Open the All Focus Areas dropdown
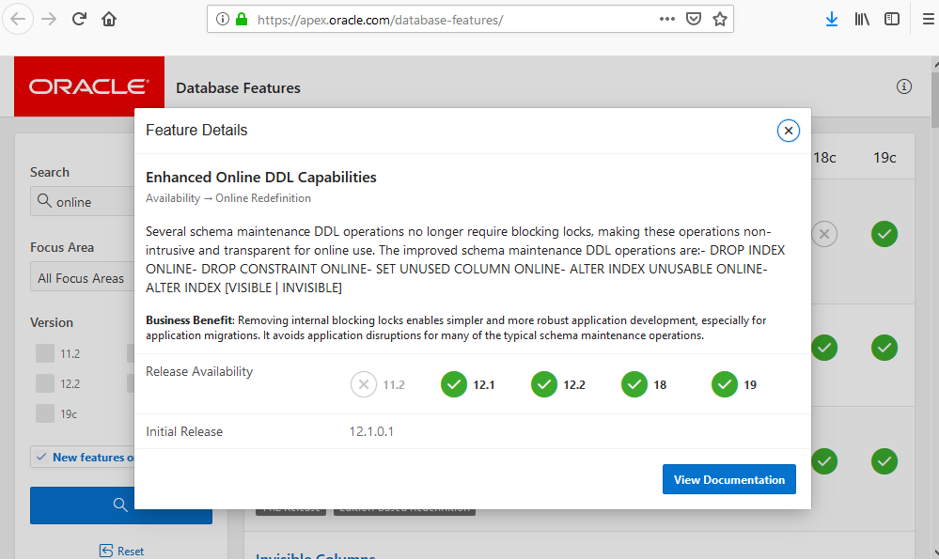This screenshot has width=939, height=560. pos(83,278)
